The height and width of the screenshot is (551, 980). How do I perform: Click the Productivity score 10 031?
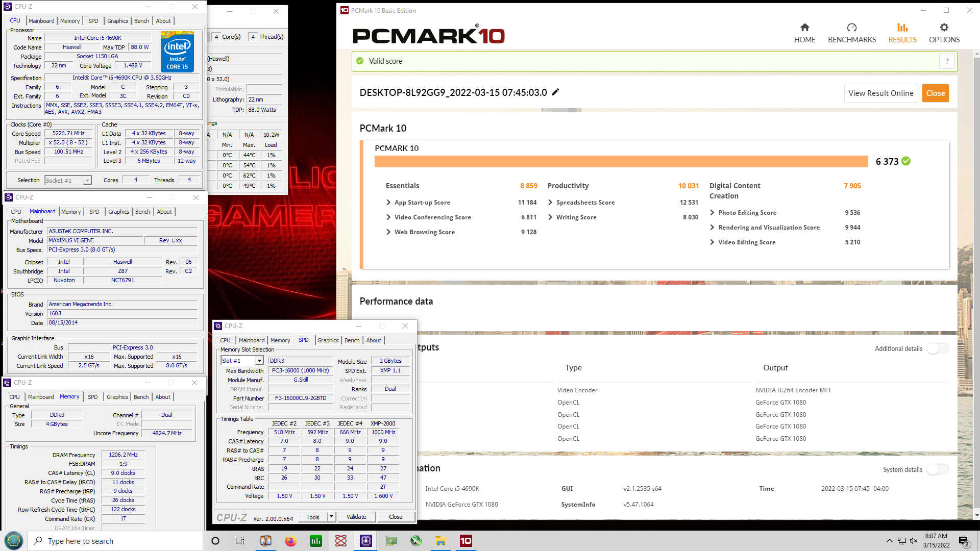click(689, 186)
